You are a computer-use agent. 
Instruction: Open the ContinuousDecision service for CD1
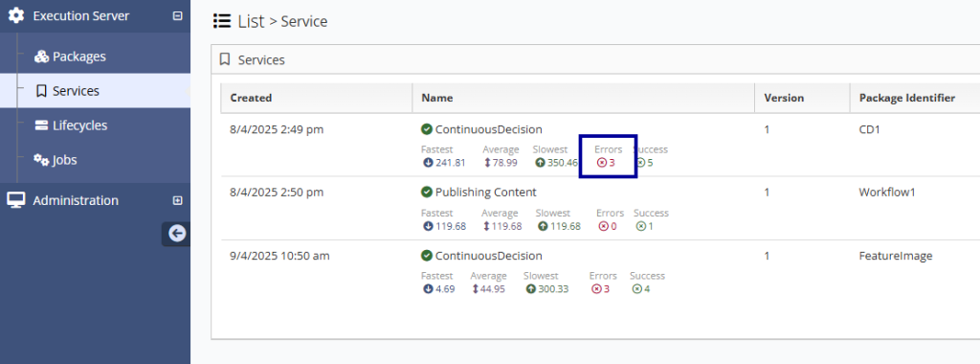pos(489,129)
